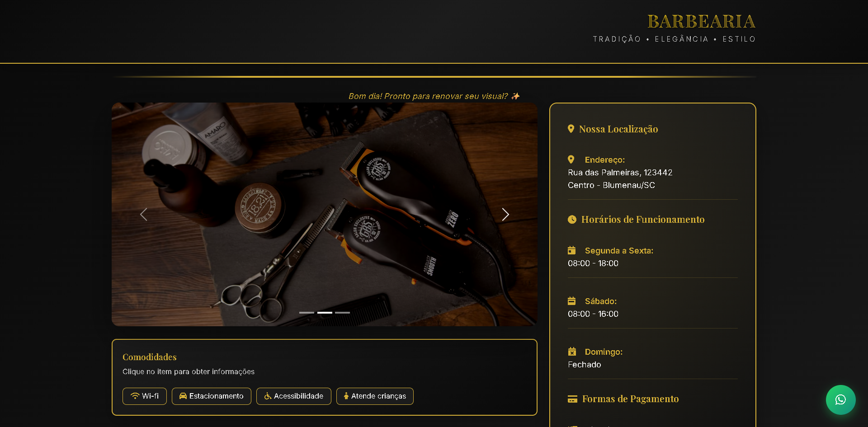Click the credit card icon beside Formas de Pagamento
This screenshot has height=427, width=868.
pos(572,399)
